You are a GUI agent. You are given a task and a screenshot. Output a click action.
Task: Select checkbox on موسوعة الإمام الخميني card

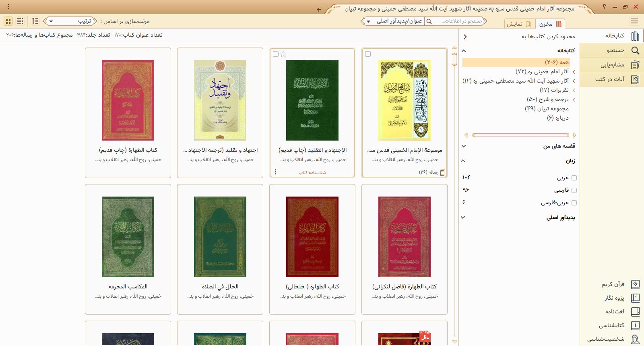pos(368,54)
